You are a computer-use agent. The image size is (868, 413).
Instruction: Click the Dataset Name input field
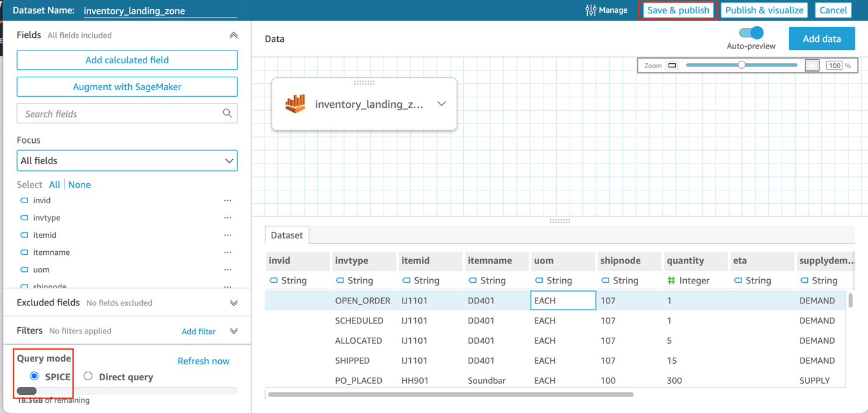click(x=160, y=11)
